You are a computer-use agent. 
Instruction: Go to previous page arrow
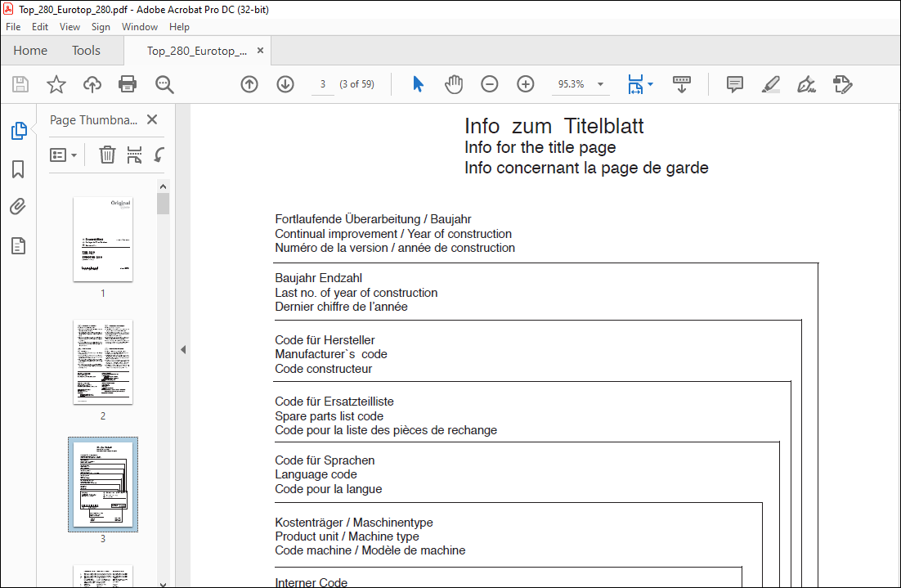(x=249, y=84)
